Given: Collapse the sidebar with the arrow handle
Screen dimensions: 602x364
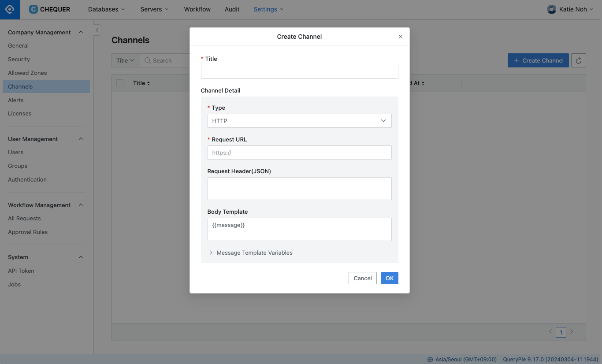Looking at the screenshot, I should point(97,30).
